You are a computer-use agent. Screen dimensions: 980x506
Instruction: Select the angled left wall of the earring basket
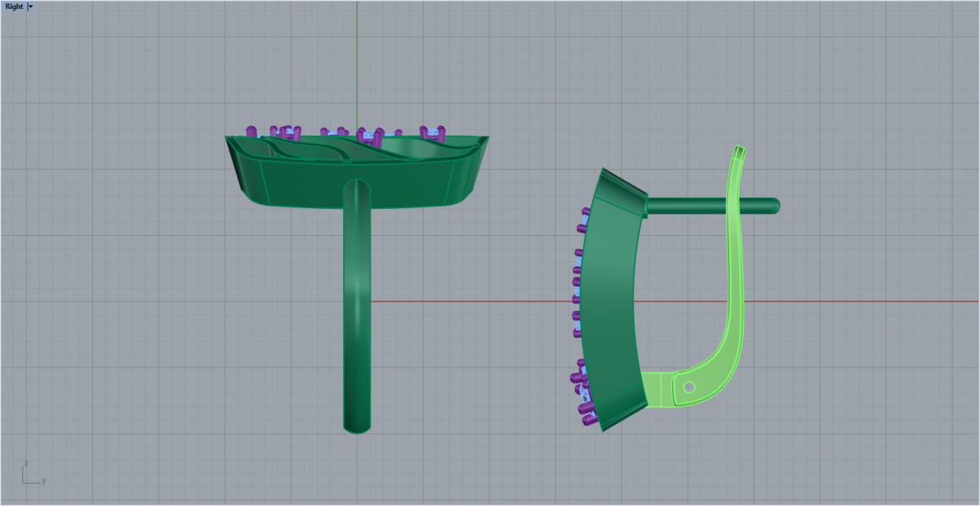click(x=245, y=175)
